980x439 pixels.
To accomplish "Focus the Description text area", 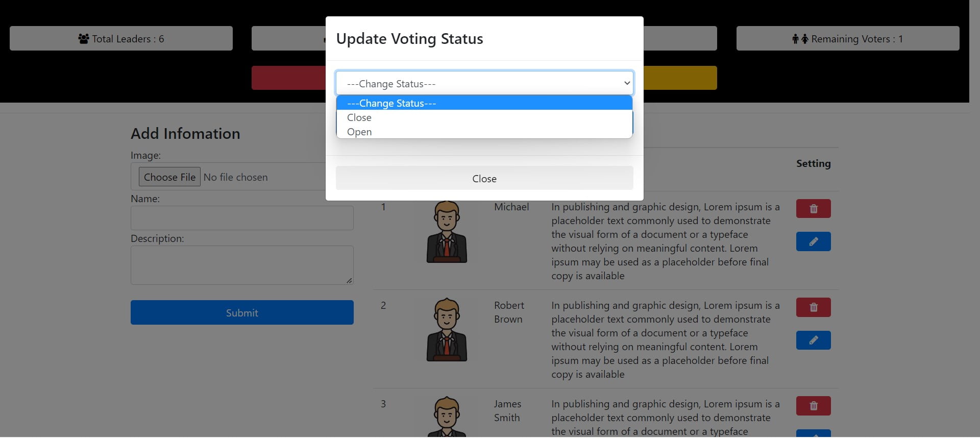I will [242, 265].
